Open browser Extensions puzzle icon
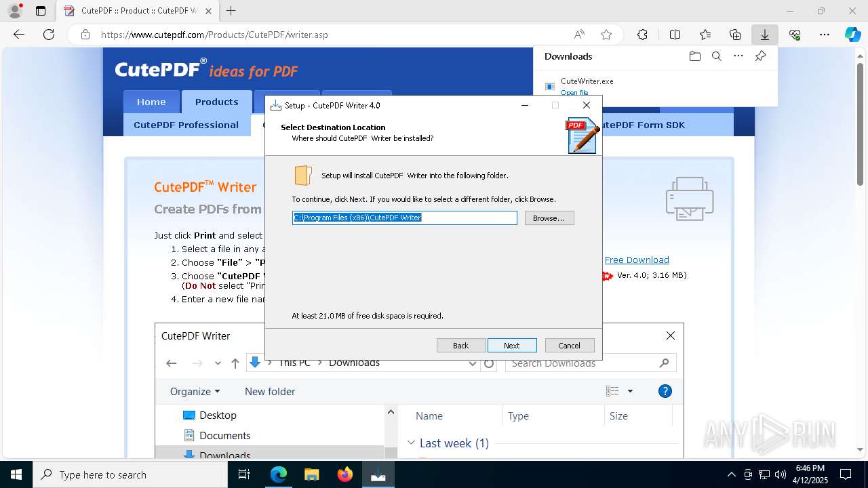This screenshot has width=868, height=488. point(642,35)
